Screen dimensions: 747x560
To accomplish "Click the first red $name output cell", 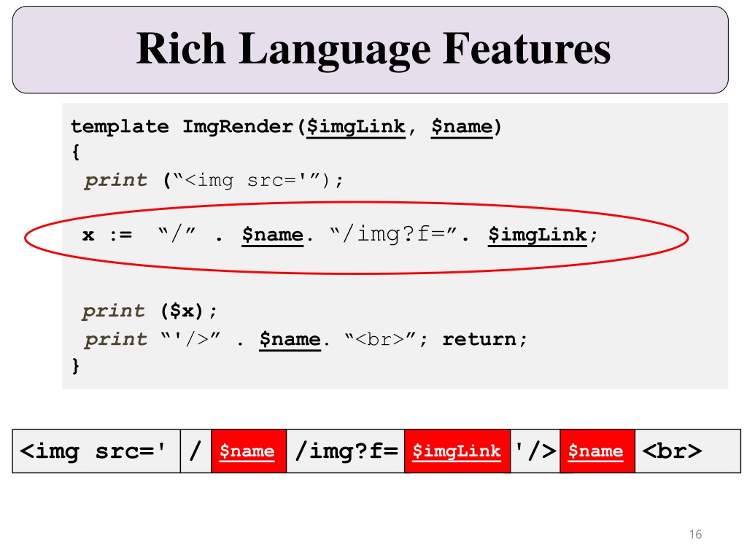I will pyautogui.click(x=249, y=451).
